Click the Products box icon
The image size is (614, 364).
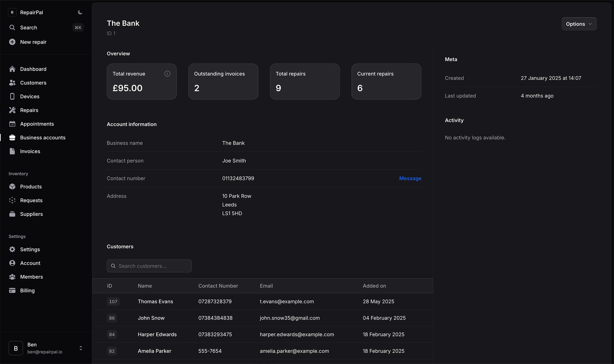[x=12, y=187]
